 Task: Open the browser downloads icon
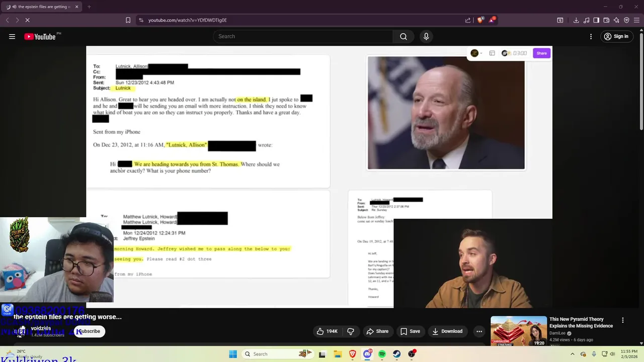coord(576,20)
